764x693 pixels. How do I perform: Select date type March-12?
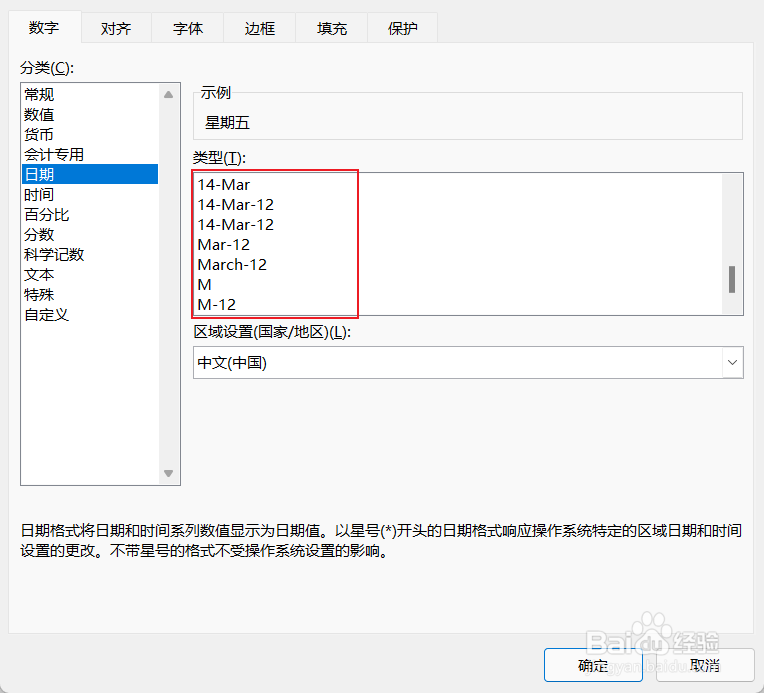[458, 265]
